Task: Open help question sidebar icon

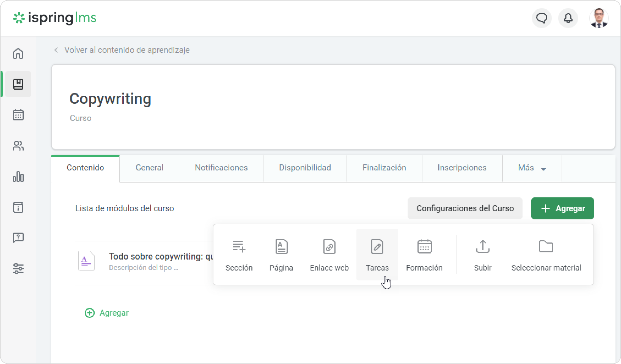Action: (18, 238)
